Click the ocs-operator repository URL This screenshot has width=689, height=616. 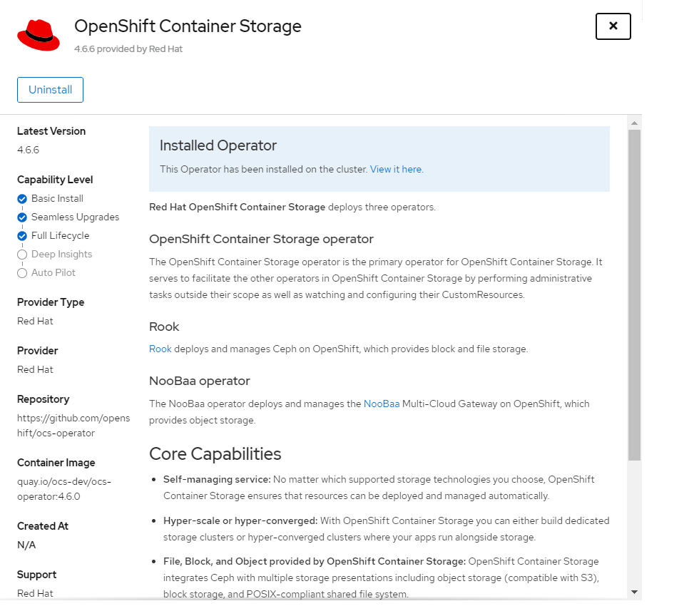[x=73, y=426]
